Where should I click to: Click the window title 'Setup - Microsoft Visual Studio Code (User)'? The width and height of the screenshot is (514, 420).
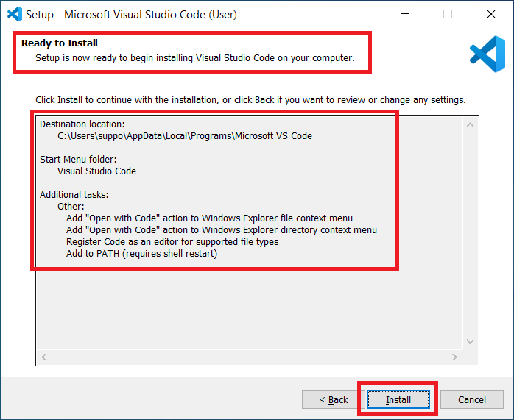[131, 15]
